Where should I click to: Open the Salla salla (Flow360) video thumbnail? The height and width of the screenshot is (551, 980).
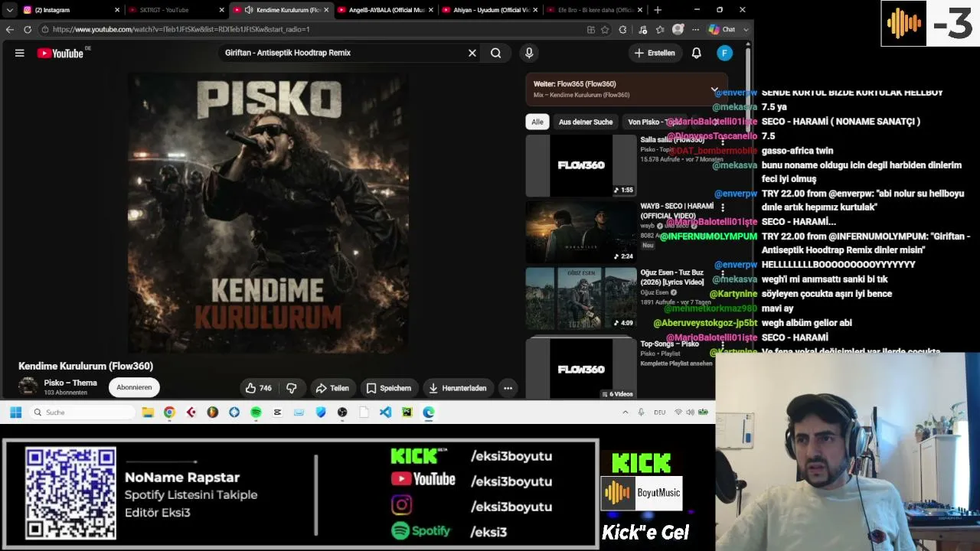(581, 165)
